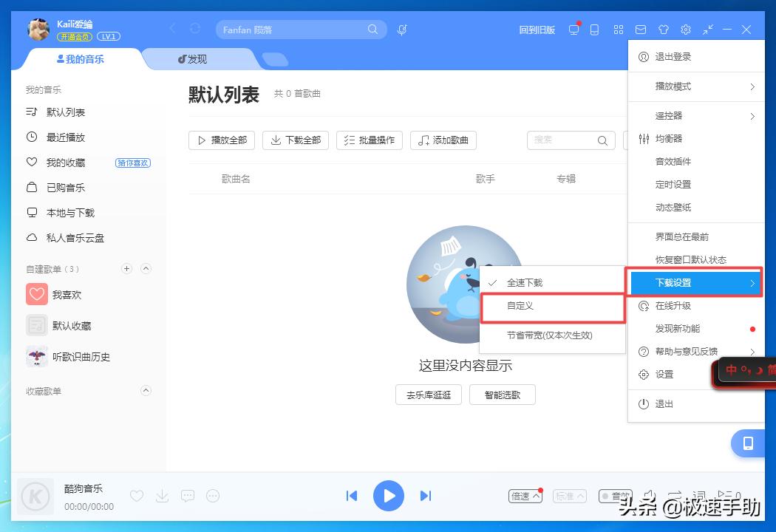Open 私人音乐云盘 cloud drive

pos(75,237)
